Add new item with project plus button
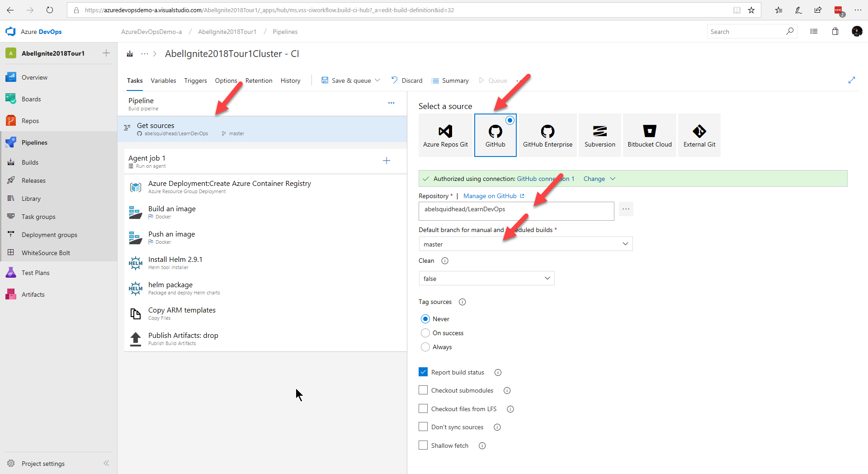The width and height of the screenshot is (868, 474). pos(106,53)
